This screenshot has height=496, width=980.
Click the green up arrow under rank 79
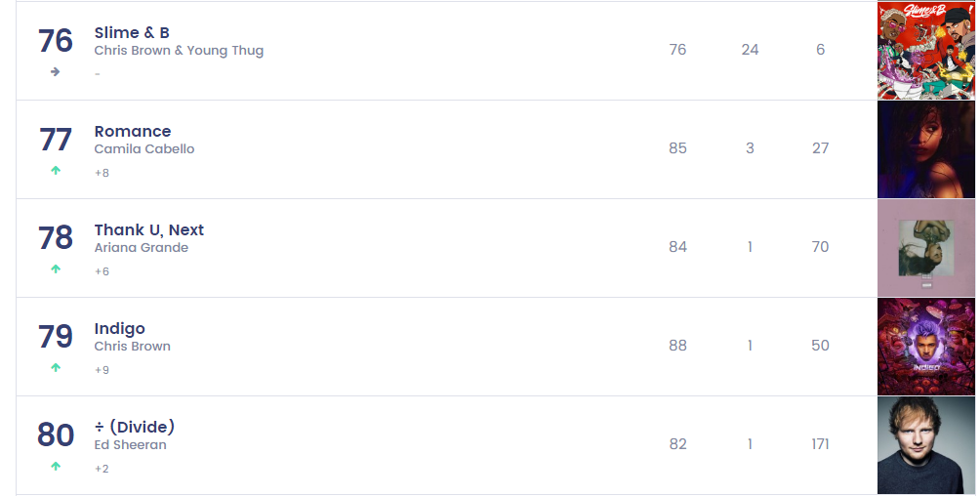coord(56,367)
